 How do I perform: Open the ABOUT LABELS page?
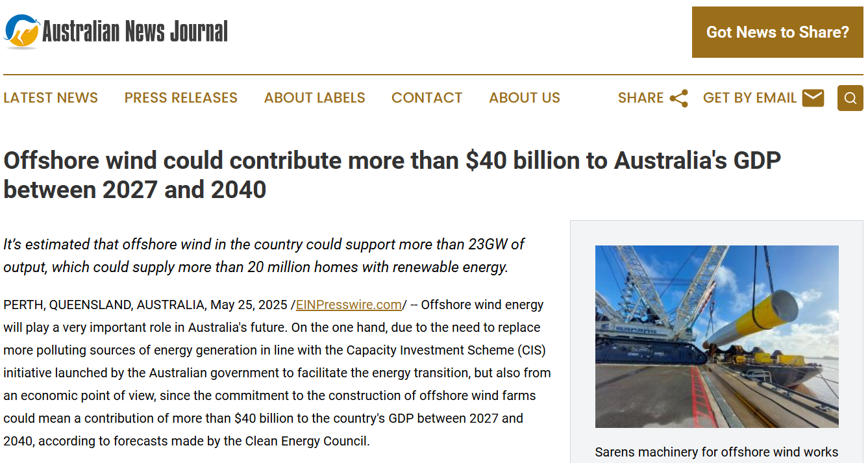point(314,98)
